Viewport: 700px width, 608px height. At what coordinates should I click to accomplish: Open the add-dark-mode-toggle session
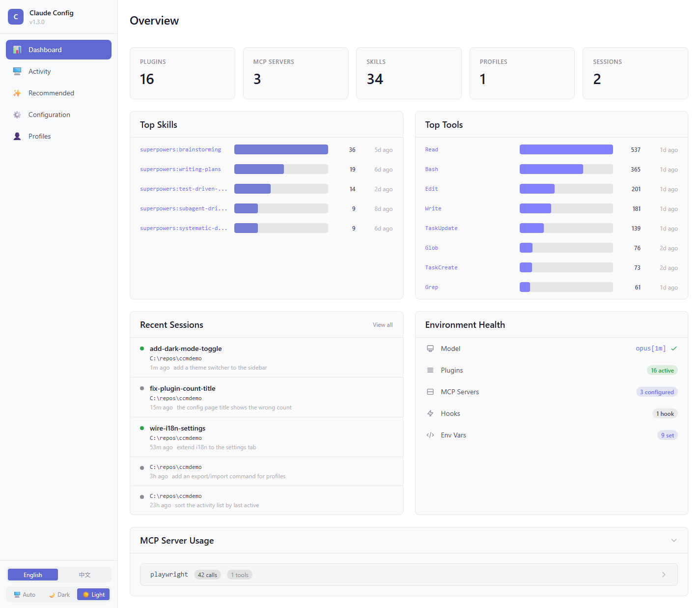point(266,357)
